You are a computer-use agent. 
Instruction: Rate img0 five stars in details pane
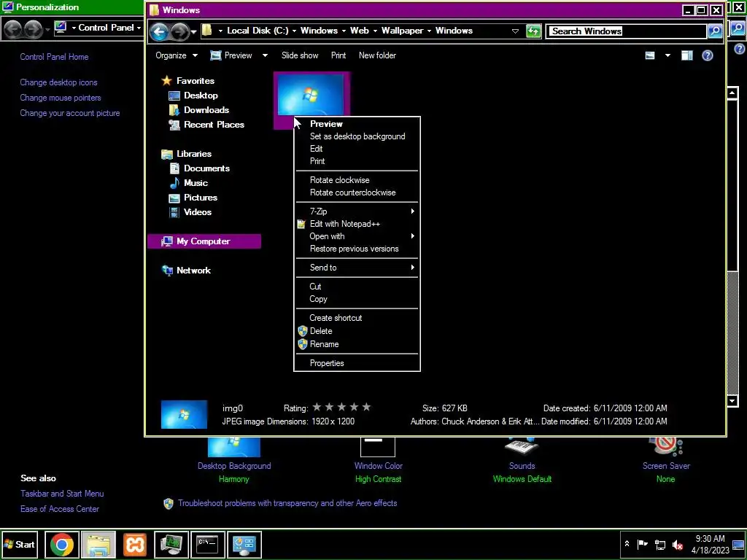tap(366, 408)
